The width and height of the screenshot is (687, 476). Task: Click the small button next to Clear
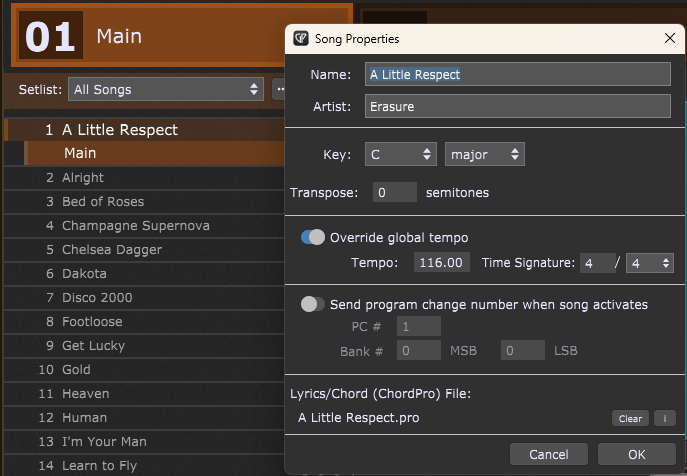[665, 418]
